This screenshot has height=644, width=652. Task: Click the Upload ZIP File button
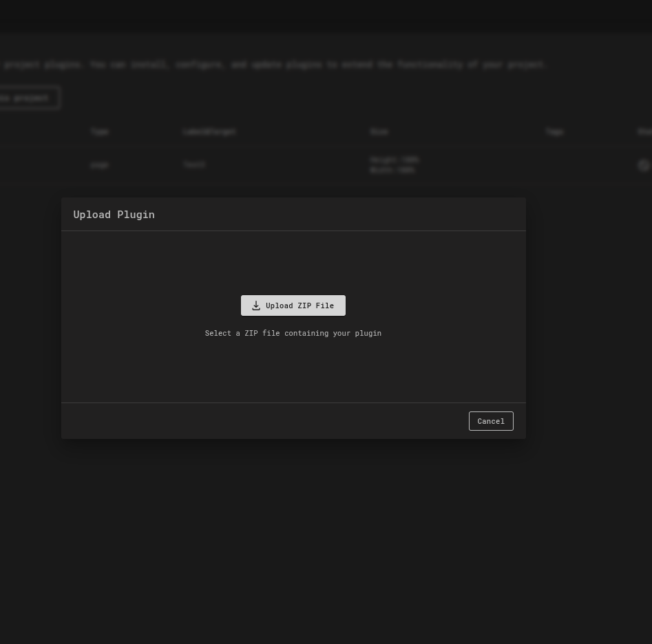pyautogui.click(x=293, y=305)
